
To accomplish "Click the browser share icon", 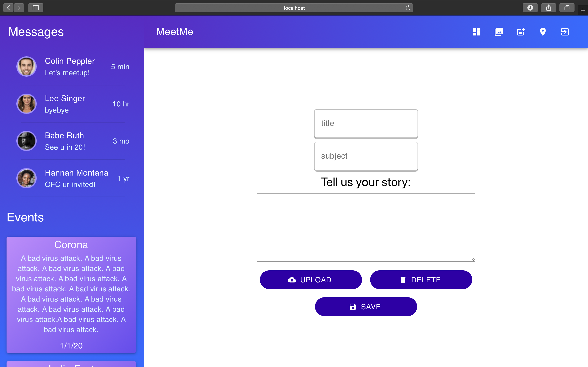I will pos(548,8).
